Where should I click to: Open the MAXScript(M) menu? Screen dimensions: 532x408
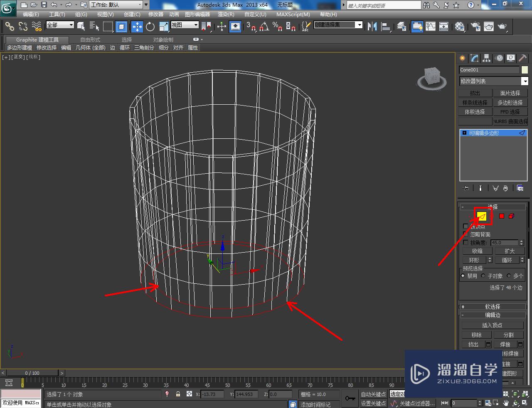293,15
